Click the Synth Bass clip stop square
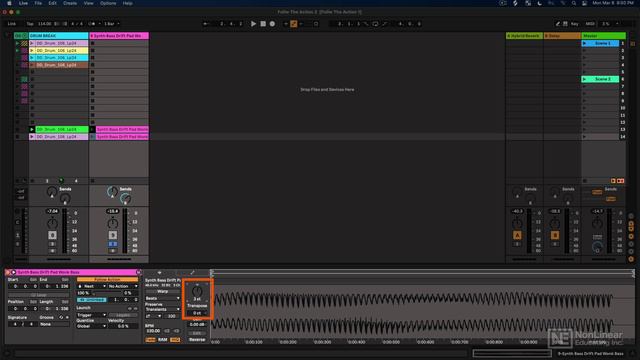Viewport: 640px width, 360px height. [93, 180]
